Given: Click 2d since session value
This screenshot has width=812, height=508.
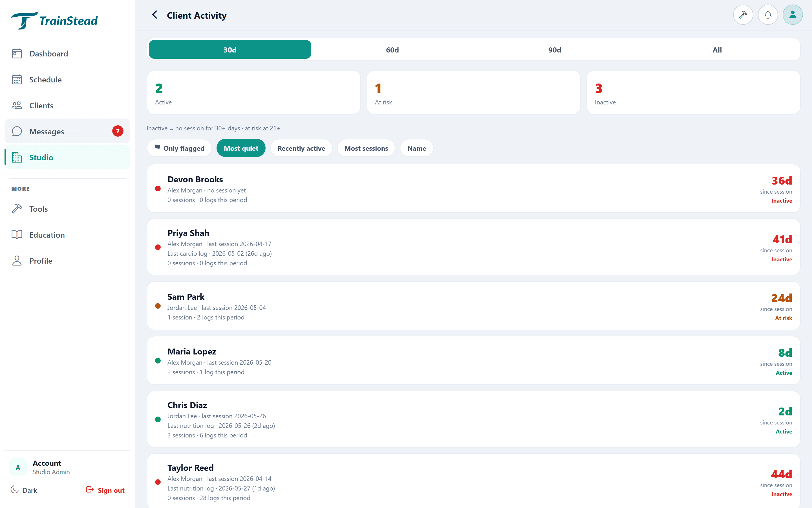Looking at the screenshot, I should [x=785, y=411].
